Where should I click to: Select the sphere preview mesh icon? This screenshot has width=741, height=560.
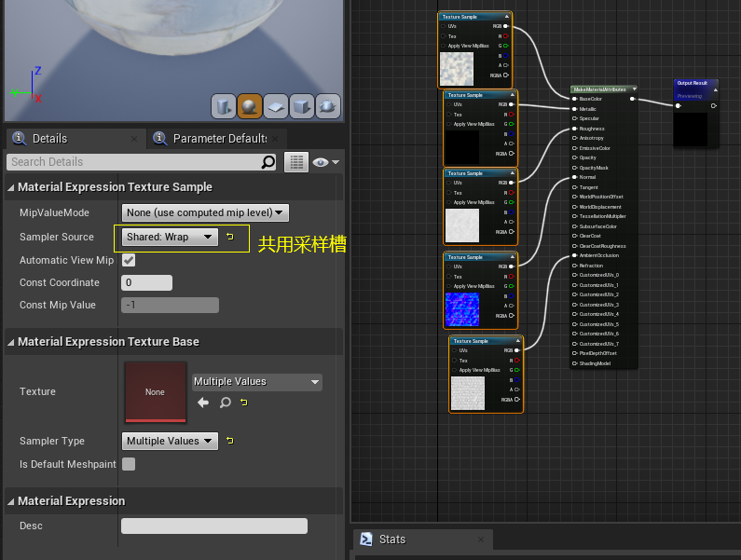250,106
